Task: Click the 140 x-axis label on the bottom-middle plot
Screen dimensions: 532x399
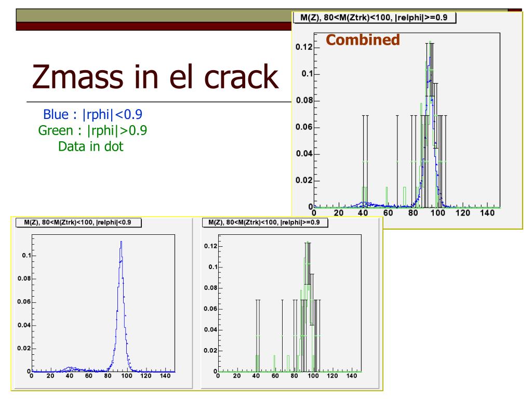Action: pos(352,376)
